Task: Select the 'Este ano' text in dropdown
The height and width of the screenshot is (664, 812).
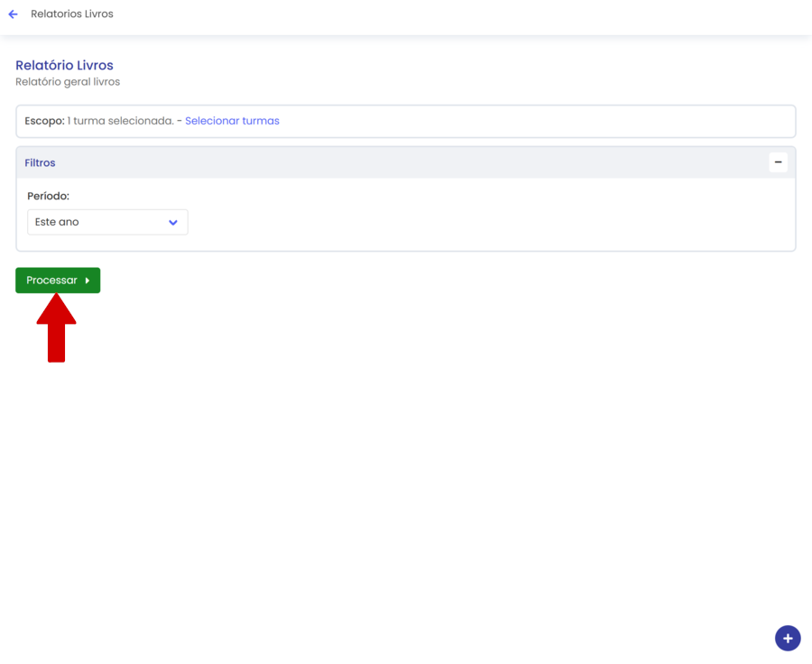Action: click(57, 222)
